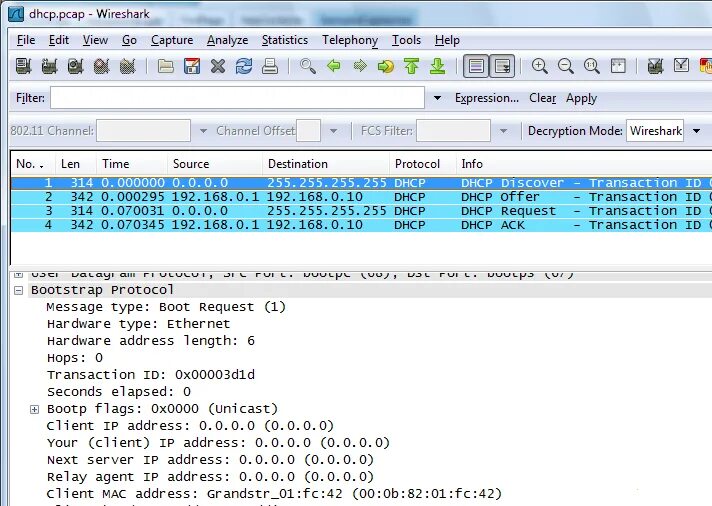
Task: Go to packet number icon
Action: [386, 66]
